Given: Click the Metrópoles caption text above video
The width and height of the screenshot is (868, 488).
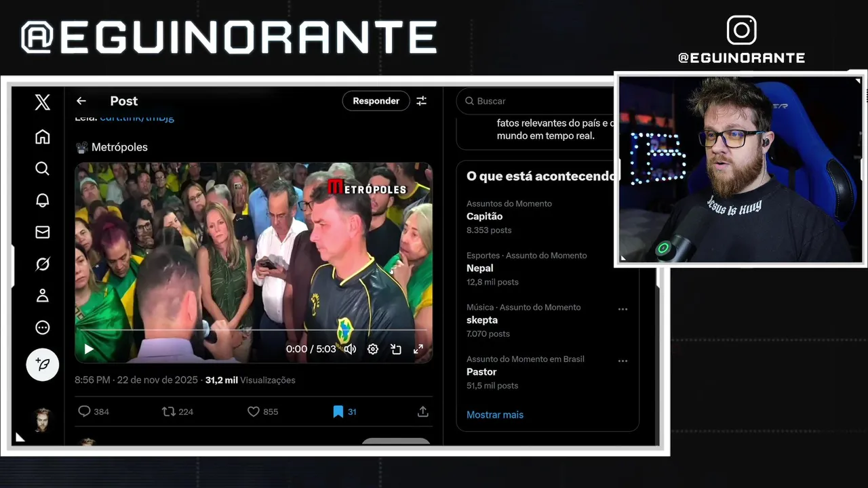Looking at the screenshot, I should 119,147.
